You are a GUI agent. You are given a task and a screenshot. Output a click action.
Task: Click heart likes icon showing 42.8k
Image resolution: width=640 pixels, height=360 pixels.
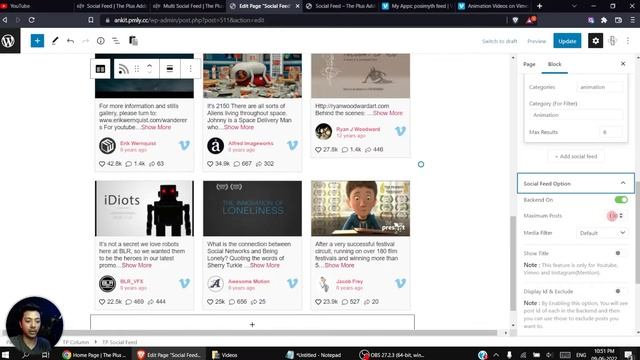pyautogui.click(x=102, y=164)
